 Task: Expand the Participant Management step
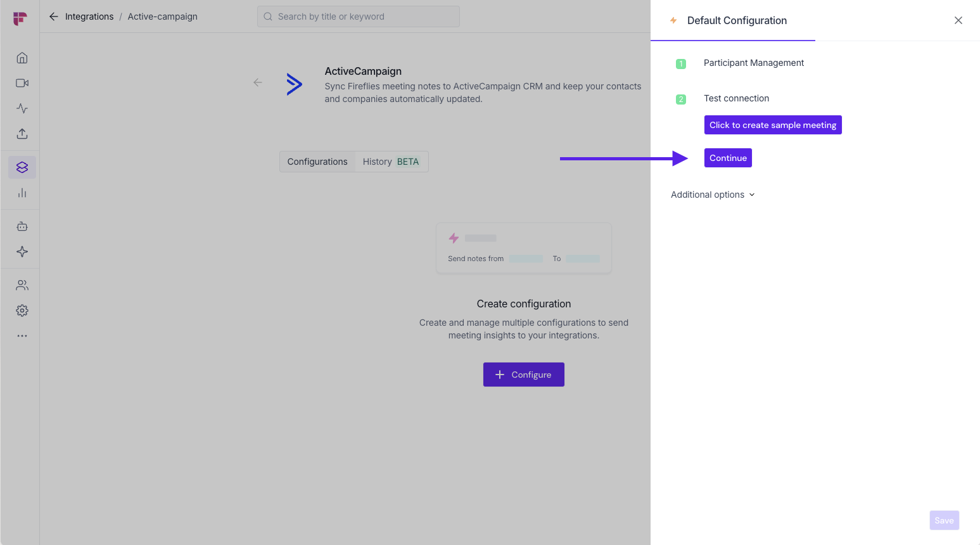(x=753, y=63)
